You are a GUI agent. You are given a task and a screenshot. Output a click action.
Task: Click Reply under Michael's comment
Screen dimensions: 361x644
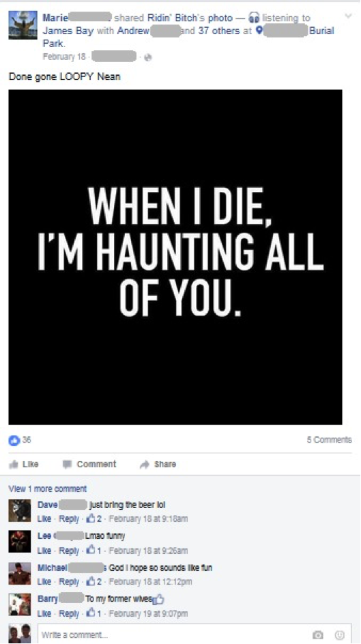[69, 582]
